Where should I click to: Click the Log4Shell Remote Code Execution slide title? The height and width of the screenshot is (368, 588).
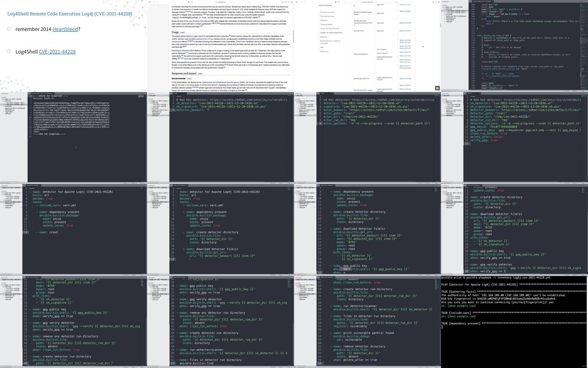(x=70, y=14)
